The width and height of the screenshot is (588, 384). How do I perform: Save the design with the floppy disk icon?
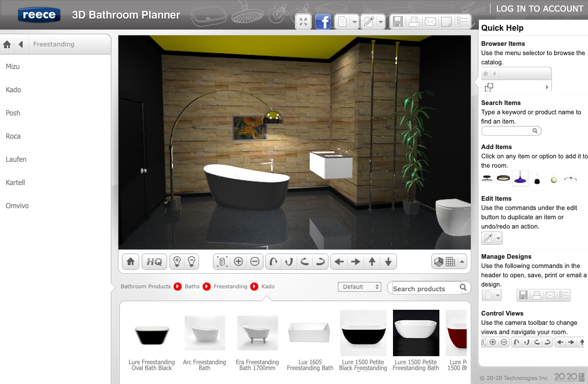(398, 22)
